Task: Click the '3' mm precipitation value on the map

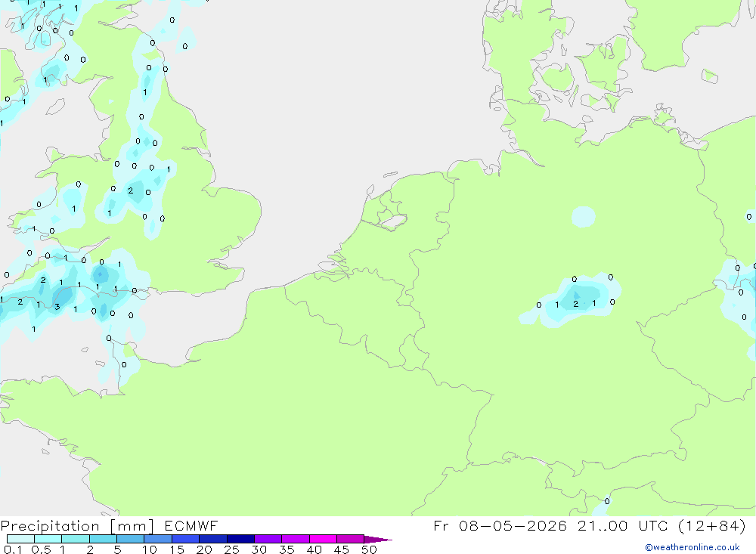Action: (57, 307)
